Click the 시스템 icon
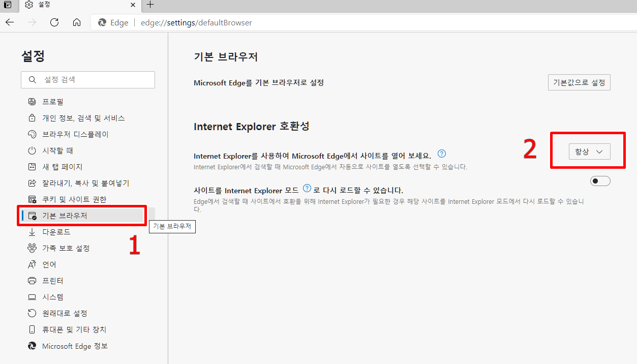Screen dimensions: 637x364 pos(32,297)
